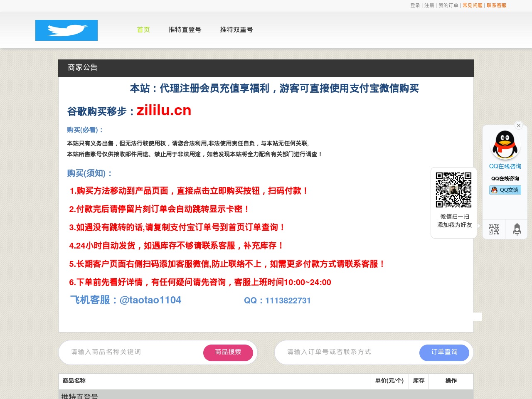Click the 商家公告 header bar
This screenshot has width=532, height=399.
click(266, 68)
